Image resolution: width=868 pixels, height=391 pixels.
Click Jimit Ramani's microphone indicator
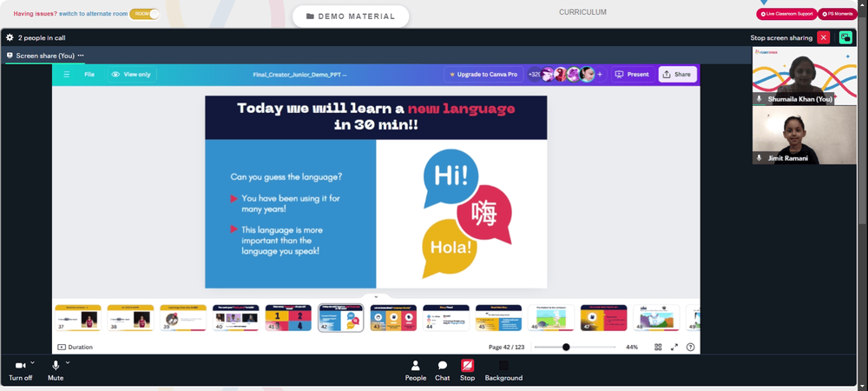(x=759, y=158)
